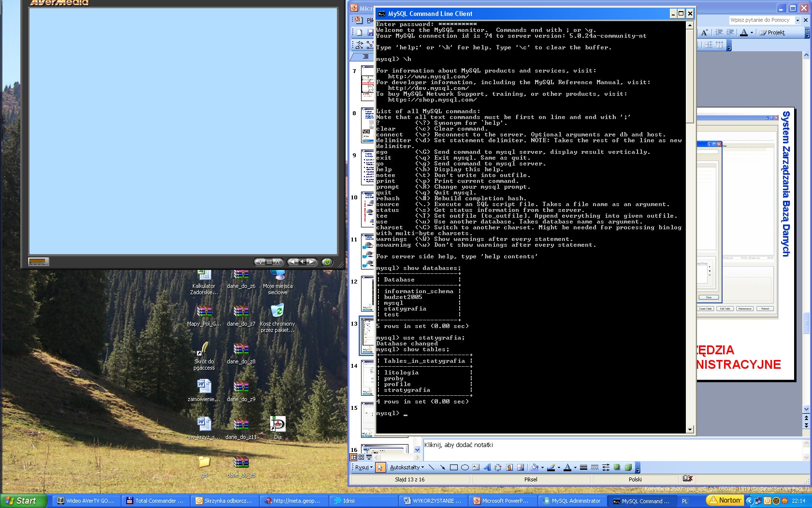Select the Rectangle shape tool
This screenshot has width=812, height=508.
(453, 467)
